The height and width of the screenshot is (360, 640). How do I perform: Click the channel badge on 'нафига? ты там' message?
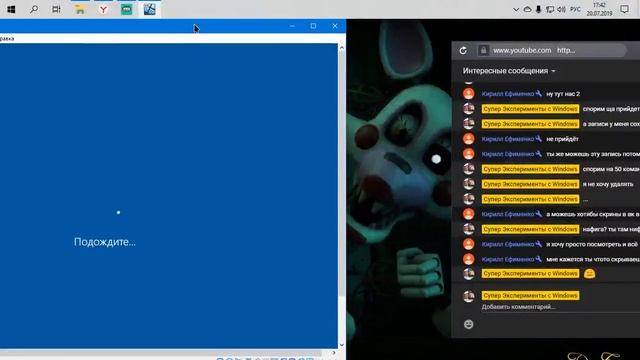[530, 229]
